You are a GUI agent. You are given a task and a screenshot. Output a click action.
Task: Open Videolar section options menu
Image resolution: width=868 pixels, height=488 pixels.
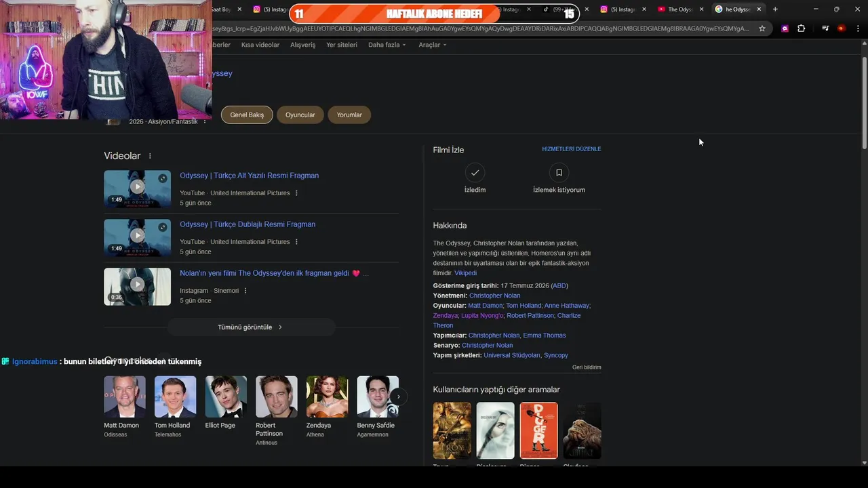150,156
